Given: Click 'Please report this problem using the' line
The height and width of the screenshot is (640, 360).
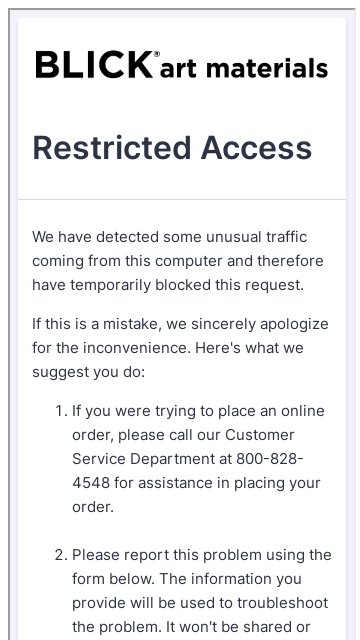Looking at the screenshot, I should pyautogui.click(x=202, y=555).
